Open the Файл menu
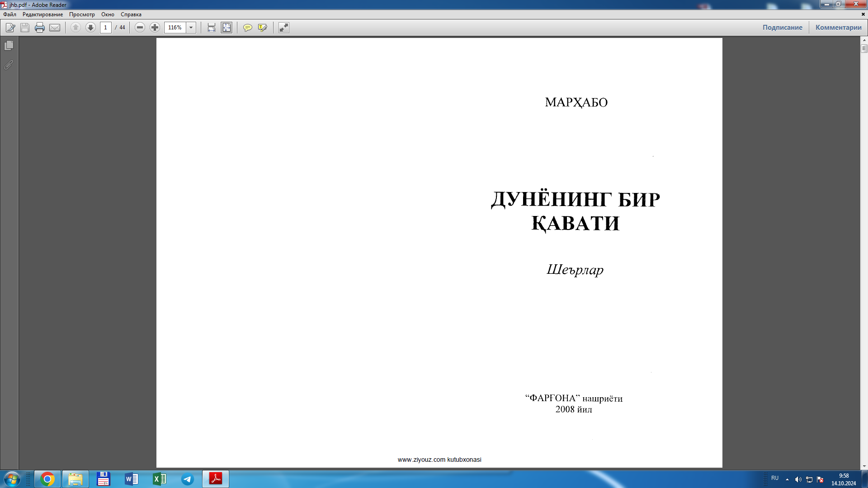This screenshot has height=488, width=868. [9, 14]
